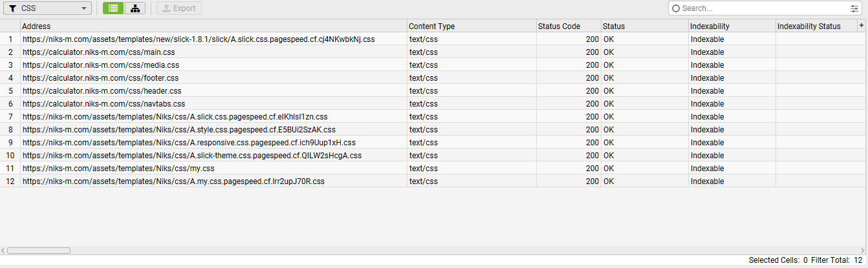The image size is (868, 268).
Task: Switch to tree view mode
Action: tap(135, 8)
